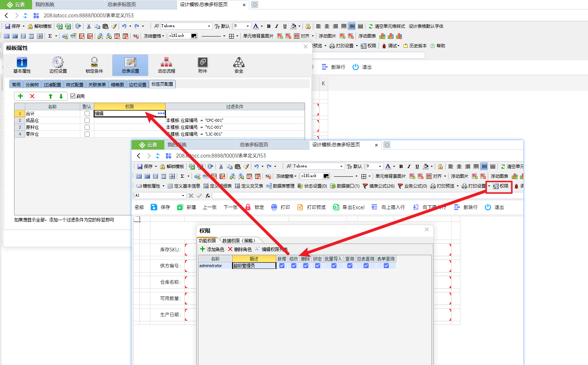Expand 模板属性 dropdown in the inset toolbar
The image size is (588, 365).
163,186
